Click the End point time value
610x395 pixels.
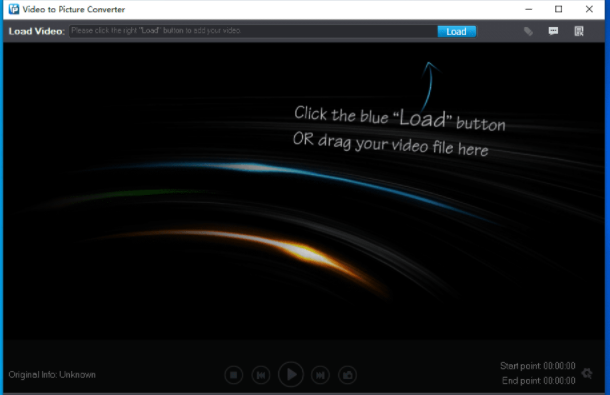pos(559,381)
